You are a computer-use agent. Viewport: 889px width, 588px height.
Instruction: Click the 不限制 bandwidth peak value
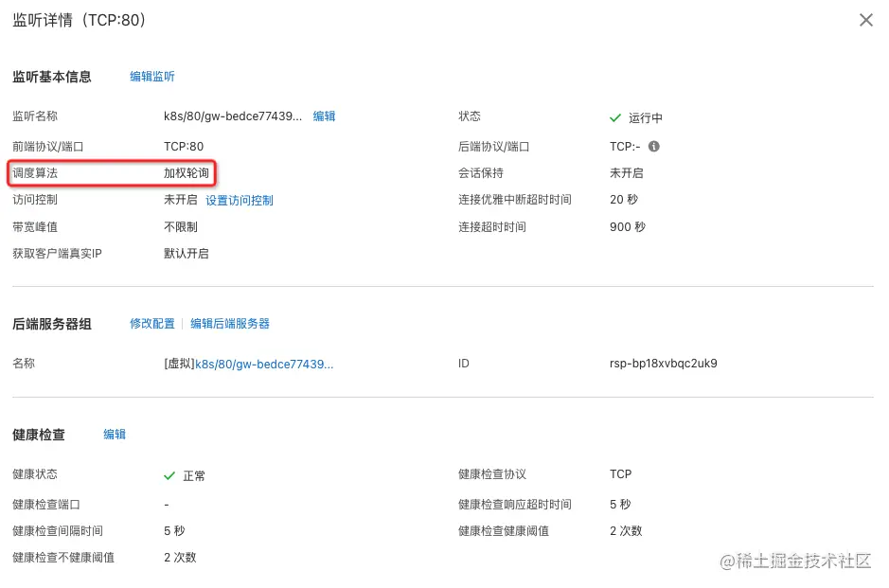[180, 227]
